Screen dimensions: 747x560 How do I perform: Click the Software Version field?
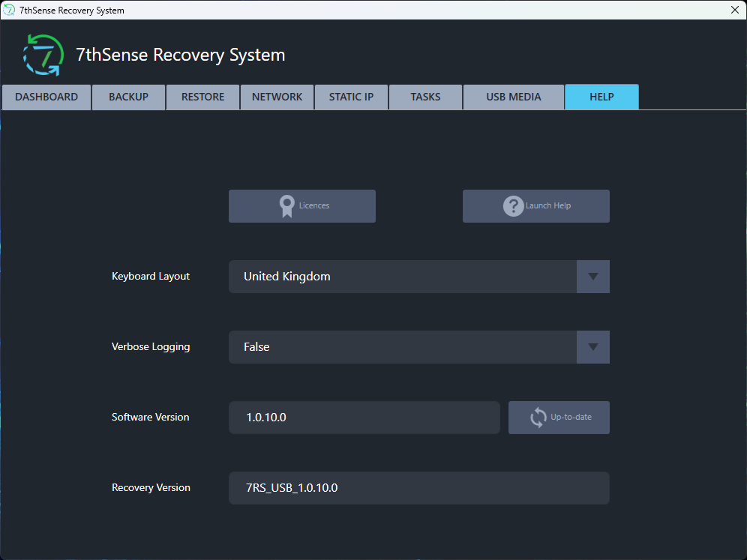(x=364, y=418)
